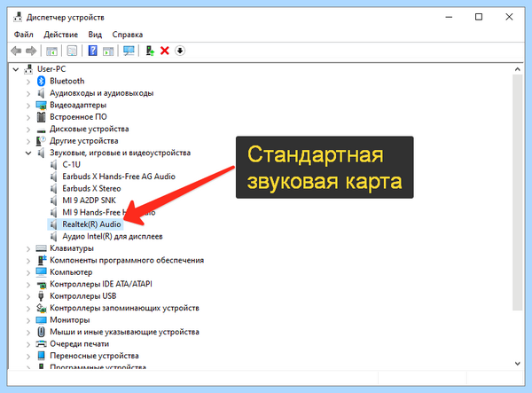Screen dimensions: 532x393
Task: Select the C-1U audio device
Action: tap(71, 165)
